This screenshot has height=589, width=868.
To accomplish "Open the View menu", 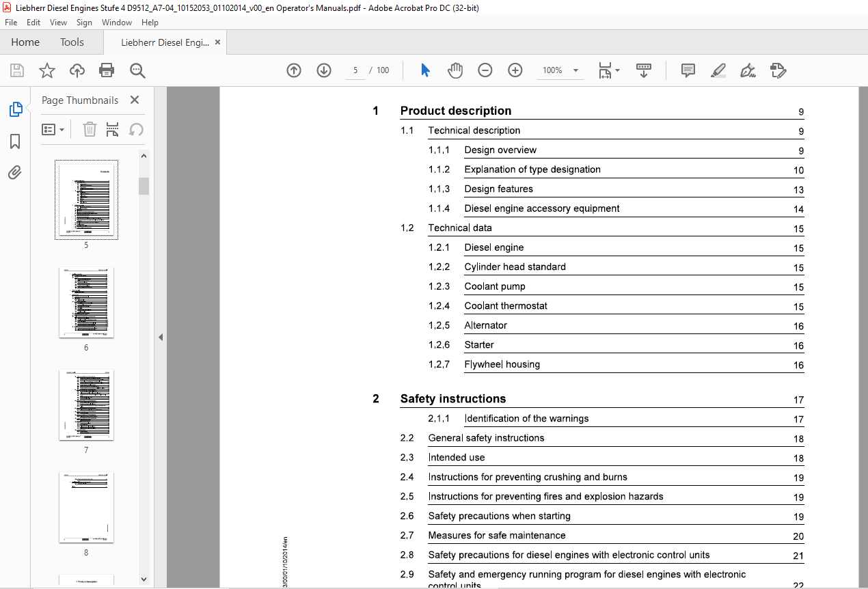I will 58,23.
